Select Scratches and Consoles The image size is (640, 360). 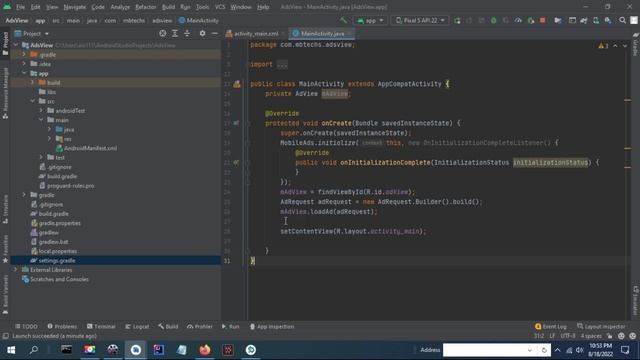(56, 279)
